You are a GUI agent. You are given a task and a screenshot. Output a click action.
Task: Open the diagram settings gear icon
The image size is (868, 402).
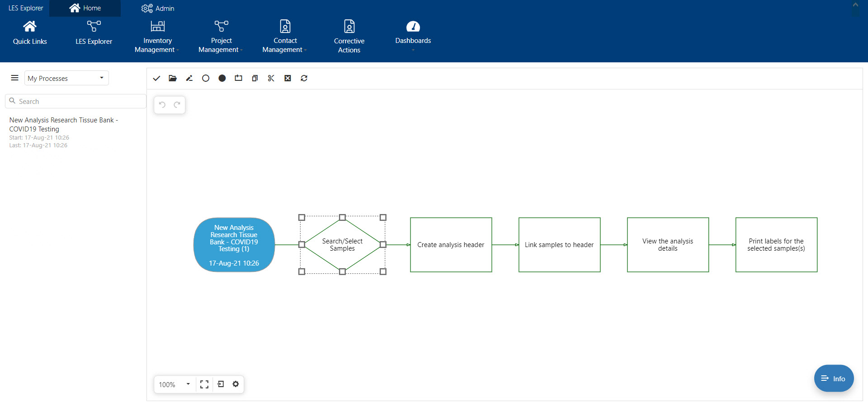(236, 384)
